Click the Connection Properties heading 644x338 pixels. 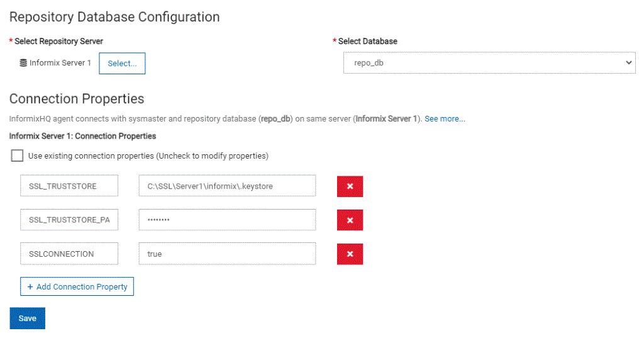point(77,99)
